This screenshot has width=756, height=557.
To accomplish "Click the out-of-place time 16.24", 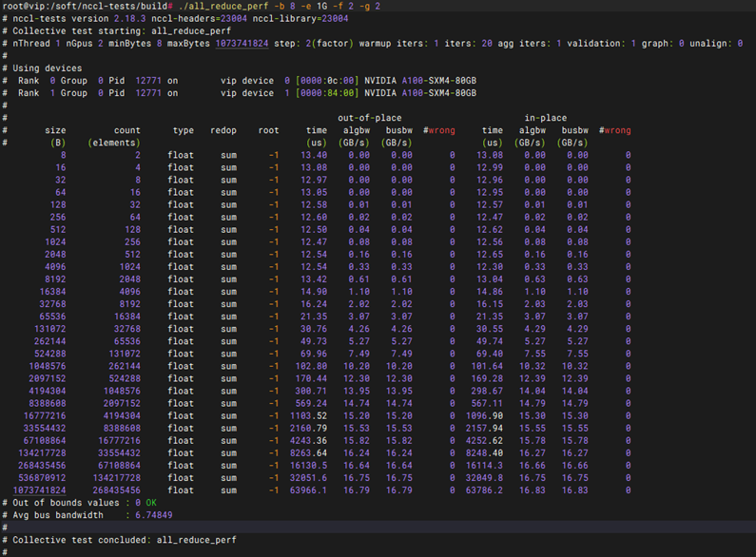I will pyautogui.click(x=314, y=304).
